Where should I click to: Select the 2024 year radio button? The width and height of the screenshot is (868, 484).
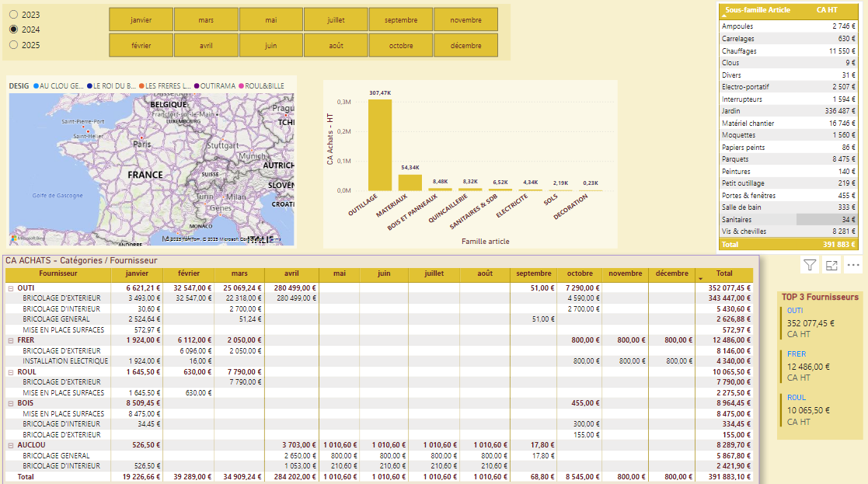13,30
